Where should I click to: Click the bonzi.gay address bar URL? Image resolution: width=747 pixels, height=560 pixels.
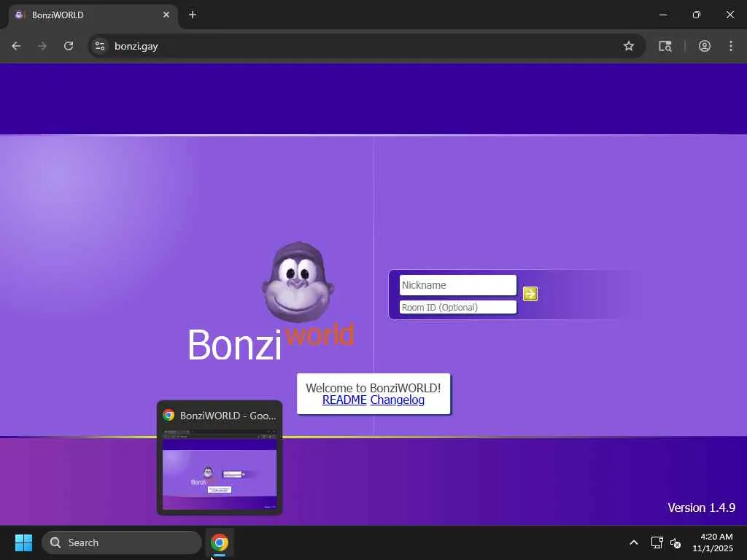(x=136, y=46)
